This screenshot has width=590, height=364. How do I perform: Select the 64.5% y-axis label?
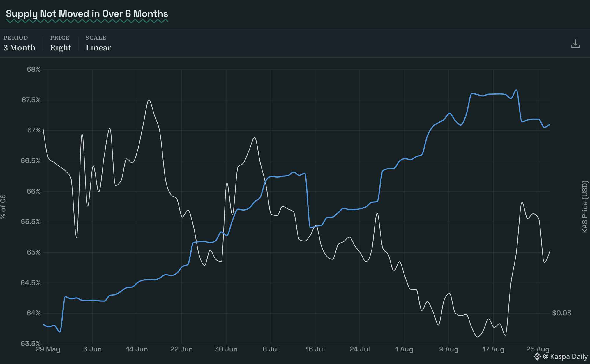click(x=31, y=283)
